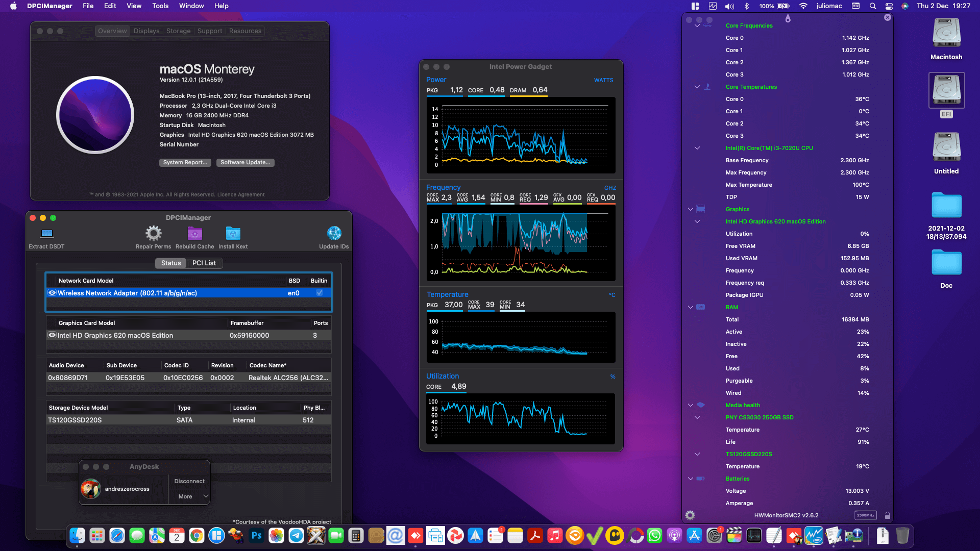Switch to Storage tab in About This Mac

(x=179, y=31)
